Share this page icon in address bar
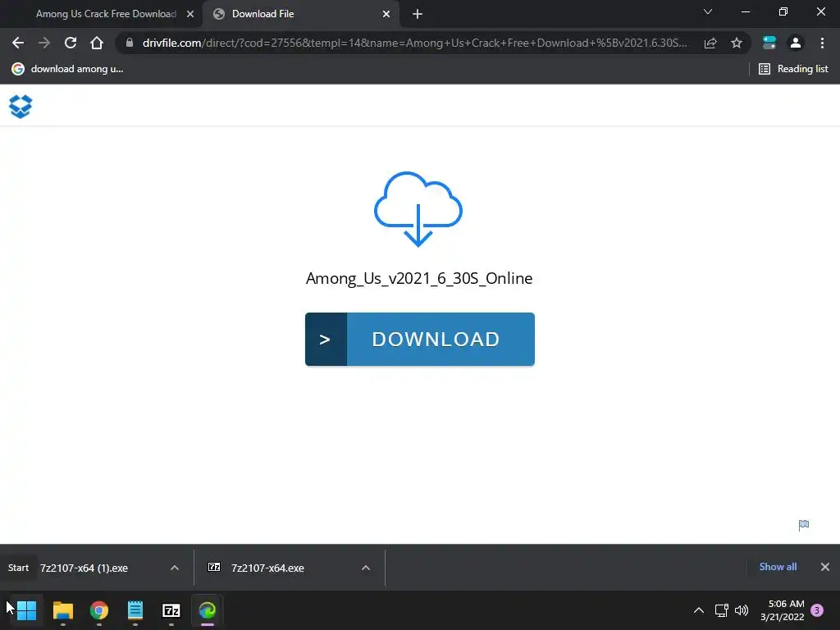The width and height of the screenshot is (840, 630). point(710,43)
